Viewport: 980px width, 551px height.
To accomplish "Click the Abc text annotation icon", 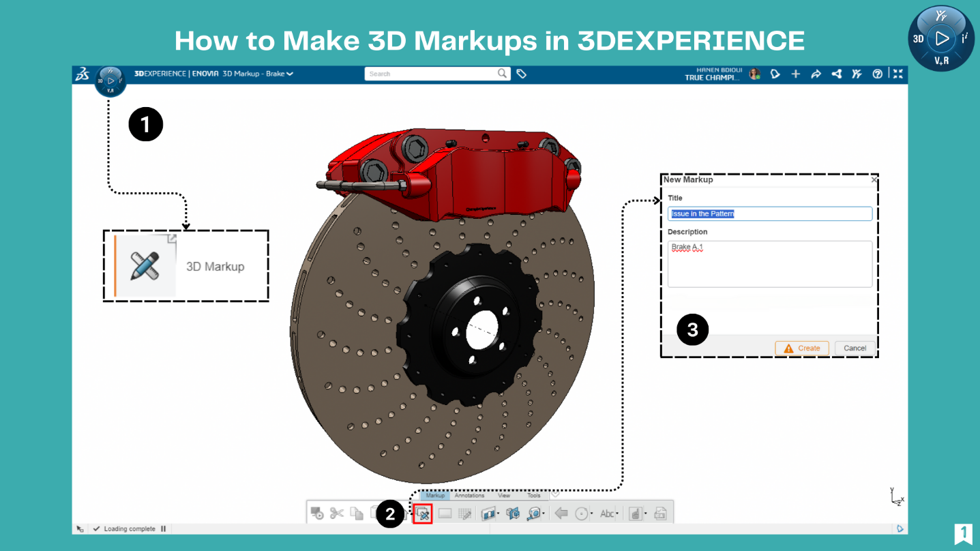I will tap(607, 513).
